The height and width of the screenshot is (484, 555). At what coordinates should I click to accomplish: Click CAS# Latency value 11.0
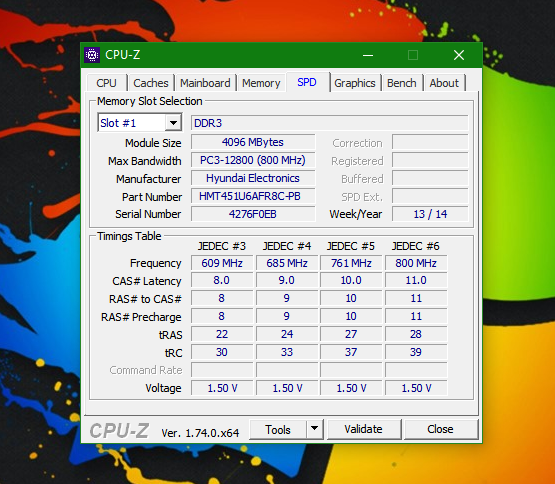click(x=416, y=280)
